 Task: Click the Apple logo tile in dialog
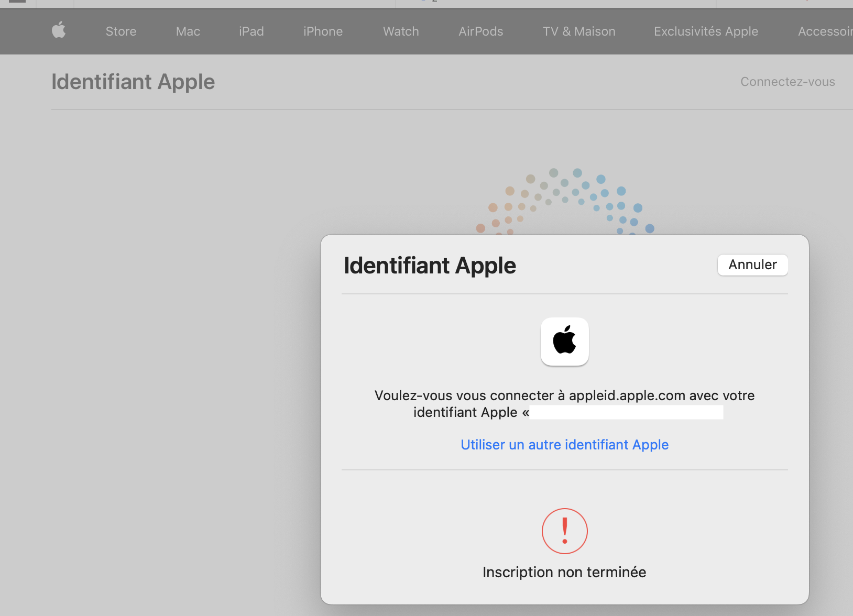pyautogui.click(x=565, y=342)
